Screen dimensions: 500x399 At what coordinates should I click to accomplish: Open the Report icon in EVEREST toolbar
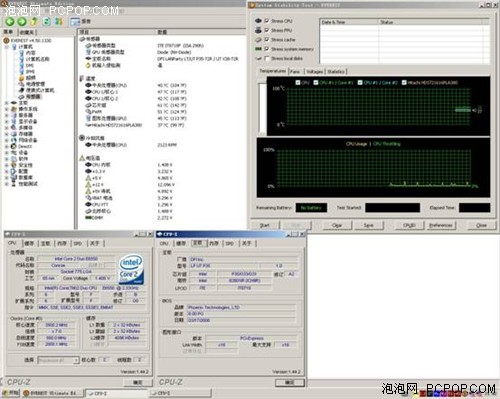75,22
